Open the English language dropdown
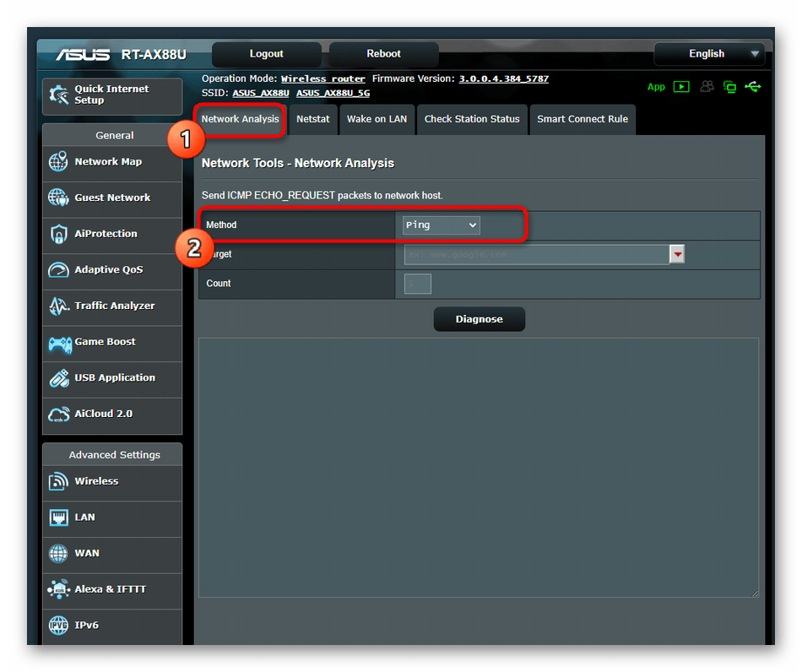 pyautogui.click(x=709, y=54)
